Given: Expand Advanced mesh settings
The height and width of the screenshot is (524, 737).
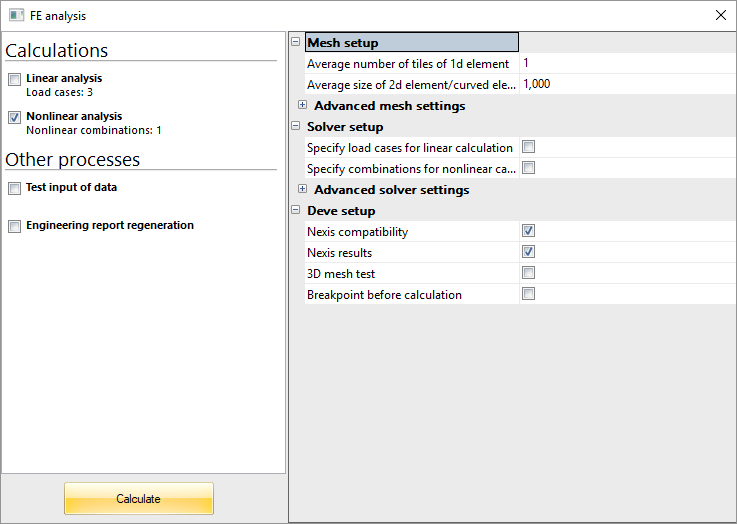Looking at the screenshot, I should point(302,105).
